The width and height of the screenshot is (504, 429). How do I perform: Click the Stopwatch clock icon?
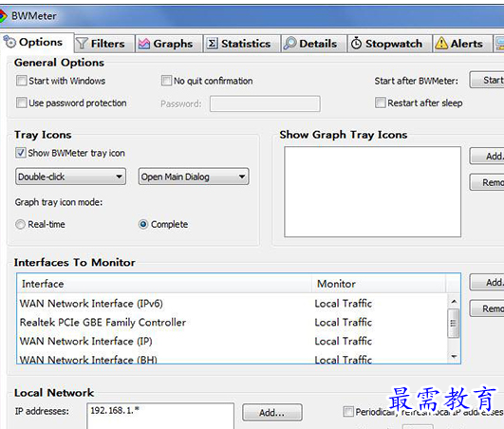(356, 44)
